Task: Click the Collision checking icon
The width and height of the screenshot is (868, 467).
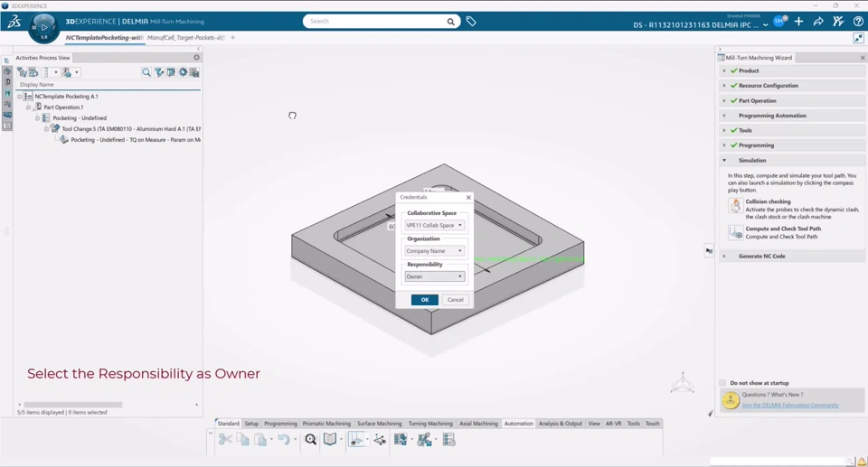Action: pos(735,206)
